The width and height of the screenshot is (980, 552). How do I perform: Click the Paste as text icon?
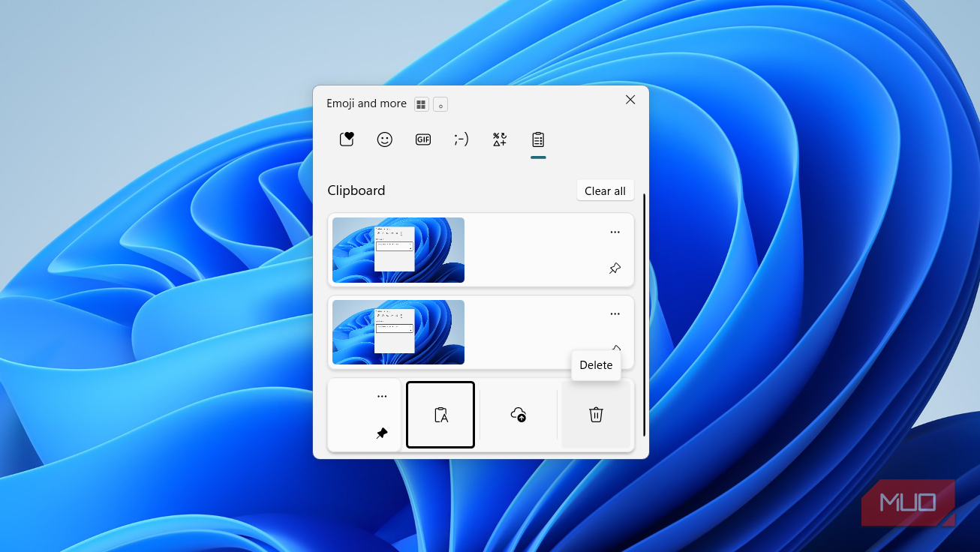(x=440, y=415)
